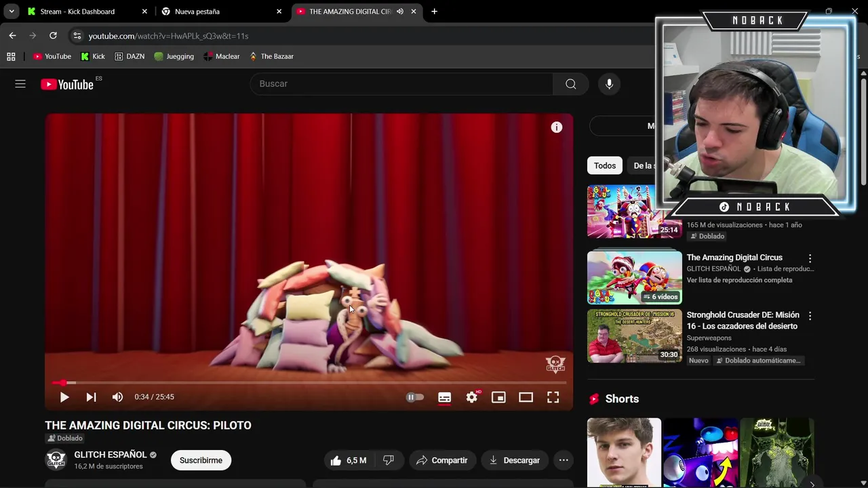Image resolution: width=868 pixels, height=488 pixels.
Task: Open the browser apps grid shortcut
Action: coord(11,56)
